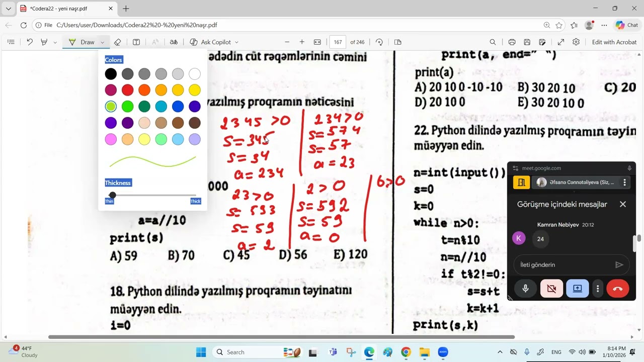Screen dimensions: 644x362
Task: Select the Erase tool in PDF toolbar
Action: [118, 42]
